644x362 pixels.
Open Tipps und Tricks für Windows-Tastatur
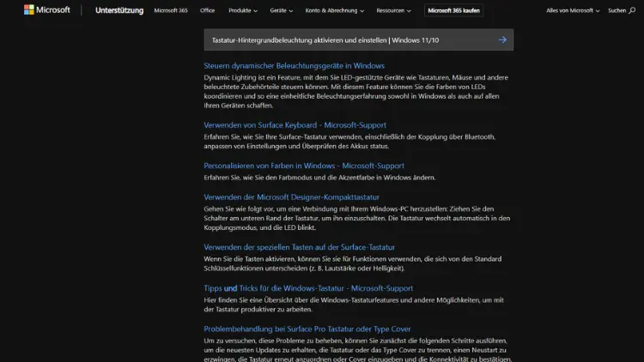click(308, 288)
